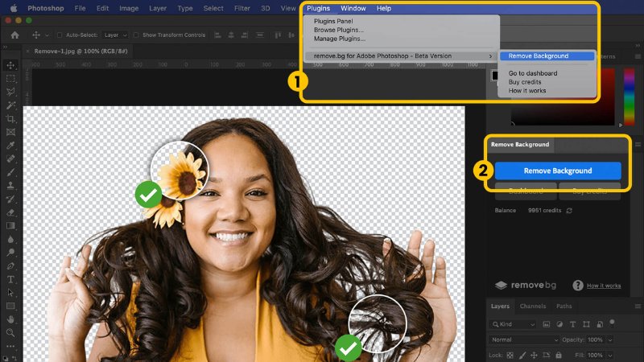Select the Eyedropper tool
Viewport: 644px width, 362px height.
(x=10, y=146)
